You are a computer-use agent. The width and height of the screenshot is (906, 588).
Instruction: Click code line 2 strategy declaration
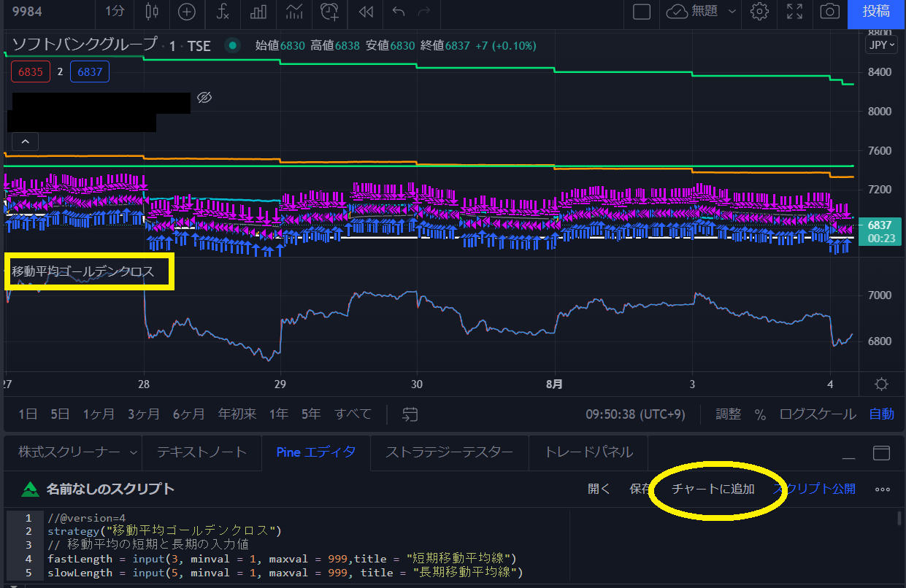[164, 530]
